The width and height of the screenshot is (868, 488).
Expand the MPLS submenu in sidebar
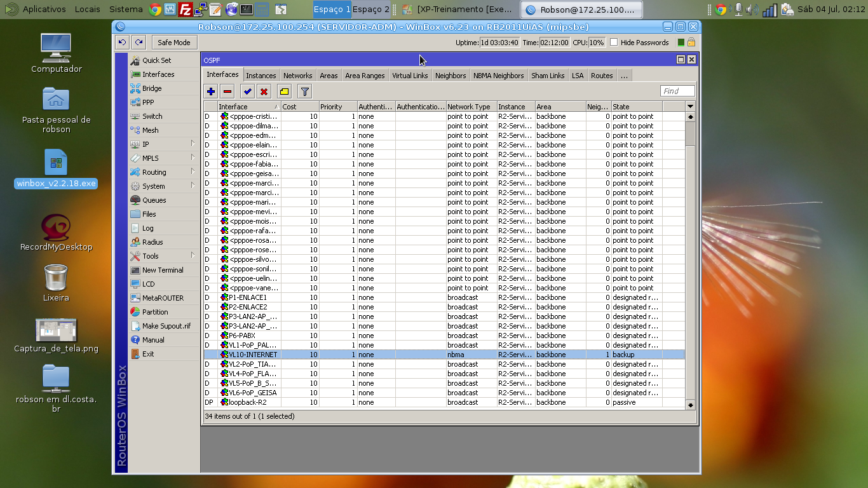(x=164, y=158)
